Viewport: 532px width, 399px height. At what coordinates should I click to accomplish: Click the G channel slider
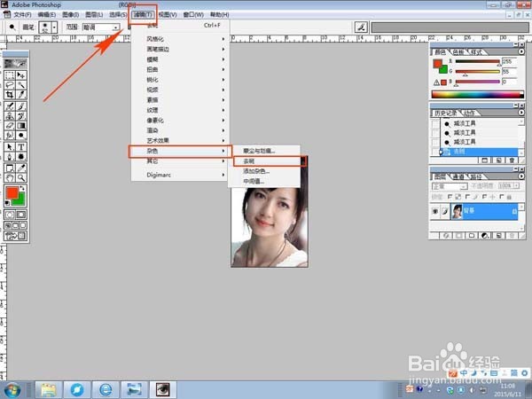coord(477,72)
